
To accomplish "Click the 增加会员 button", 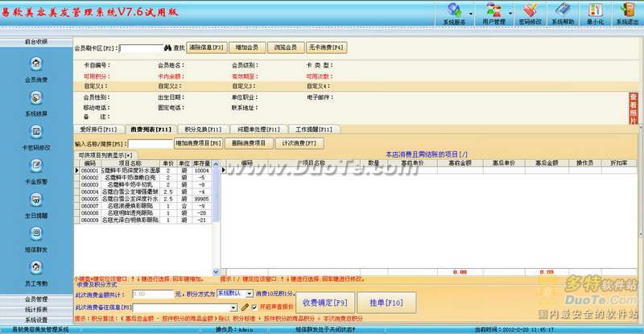I will tap(246, 47).
